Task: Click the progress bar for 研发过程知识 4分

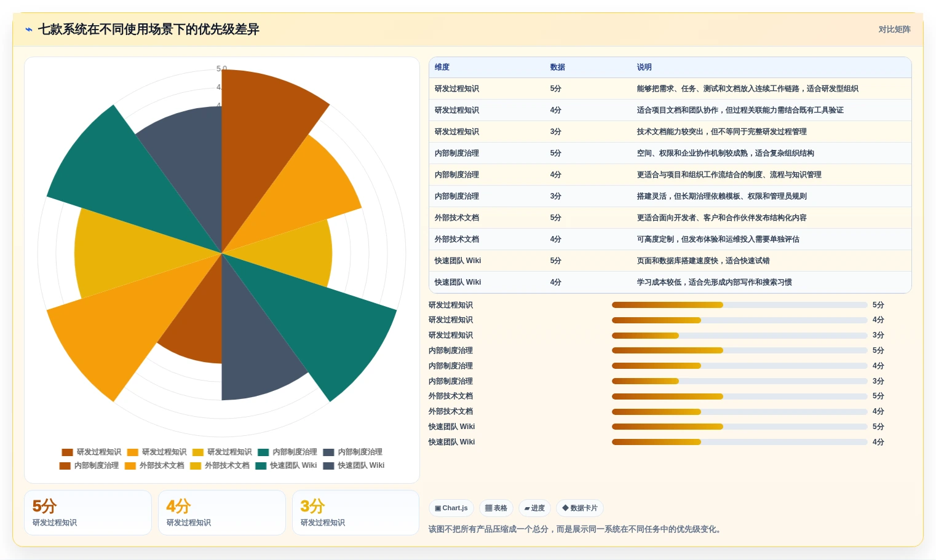Action: click(740, 320)
